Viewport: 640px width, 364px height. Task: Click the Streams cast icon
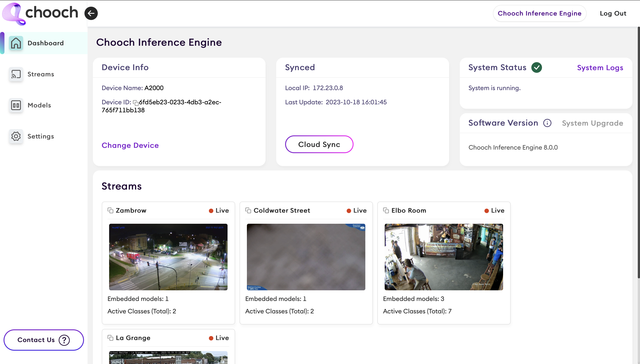pyautogui.click(x=16, y=74)
